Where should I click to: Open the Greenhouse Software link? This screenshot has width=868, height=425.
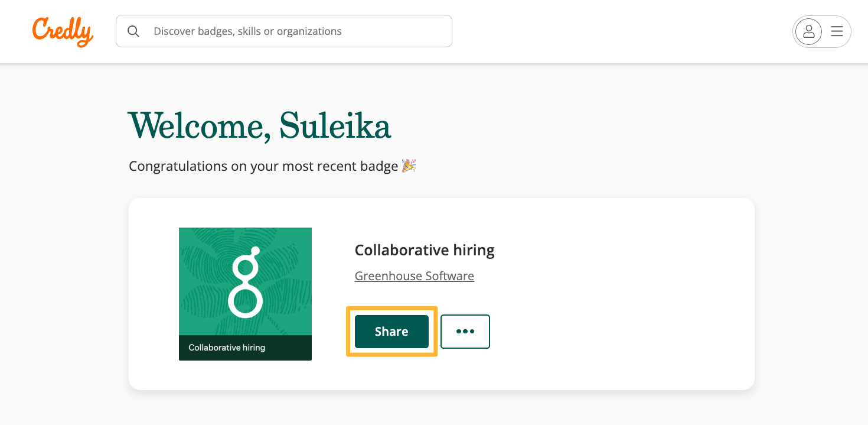(x=415, y=276)
